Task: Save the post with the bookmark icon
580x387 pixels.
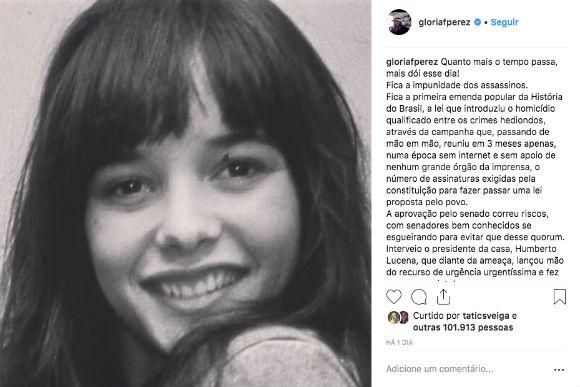Action: [560, 297]
